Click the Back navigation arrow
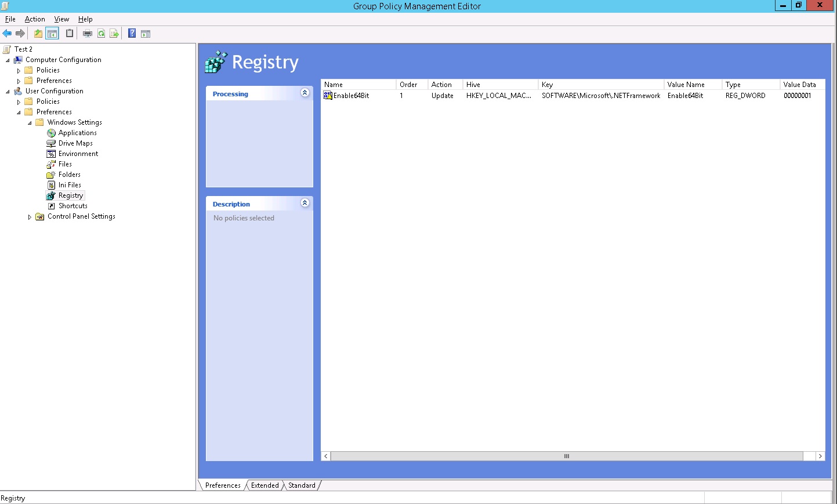 click(7, 33)
